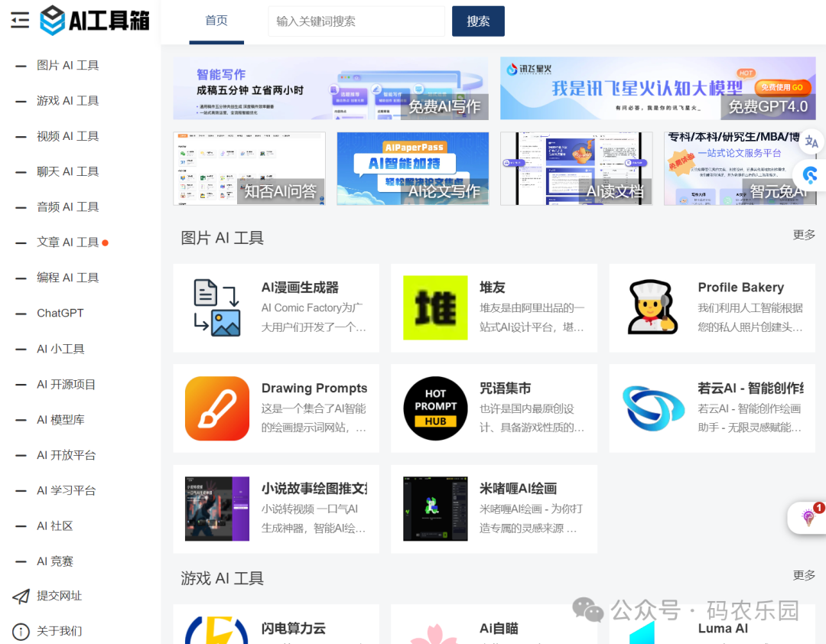
Task: Click the 若云AI swirl logo
Action: [653, 408]
